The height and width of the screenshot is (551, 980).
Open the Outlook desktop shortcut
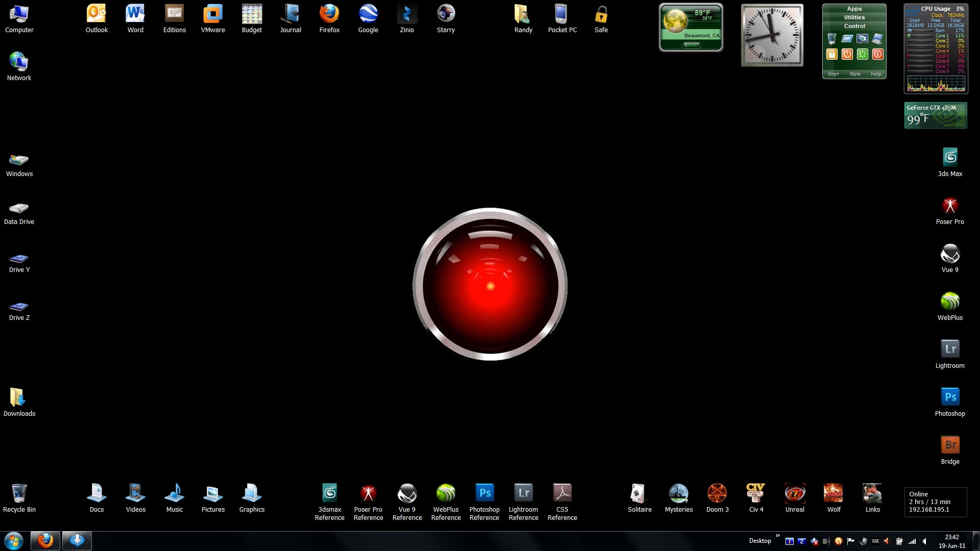(96, 19)
